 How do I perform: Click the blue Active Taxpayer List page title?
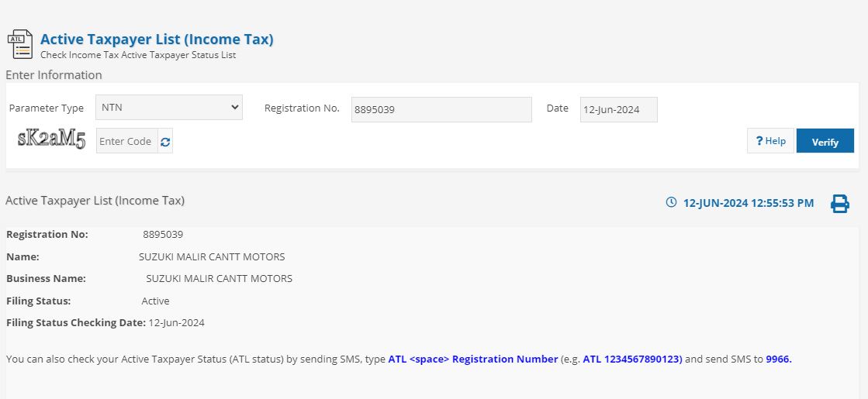pos(157,39)
